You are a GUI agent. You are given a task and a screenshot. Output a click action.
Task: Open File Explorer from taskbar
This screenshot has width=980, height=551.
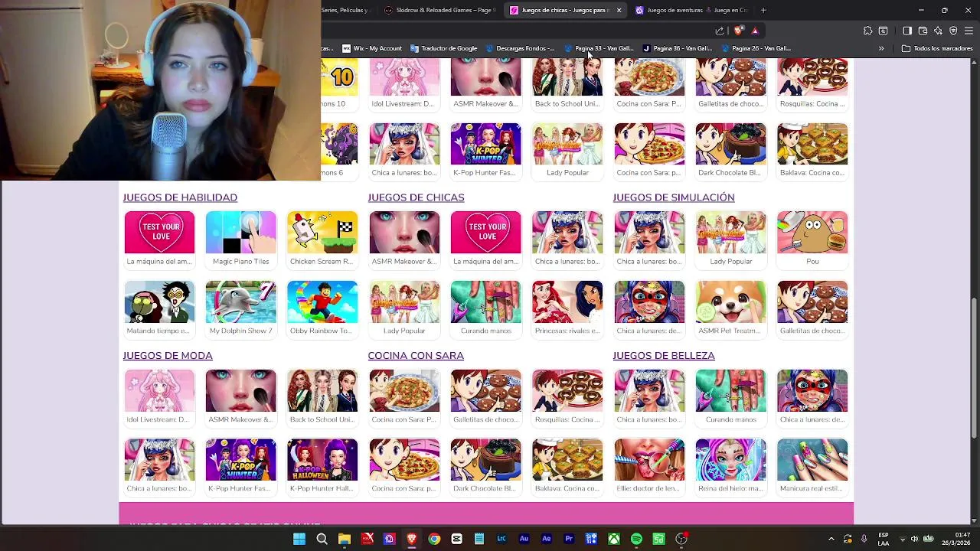tap(345, 539)
